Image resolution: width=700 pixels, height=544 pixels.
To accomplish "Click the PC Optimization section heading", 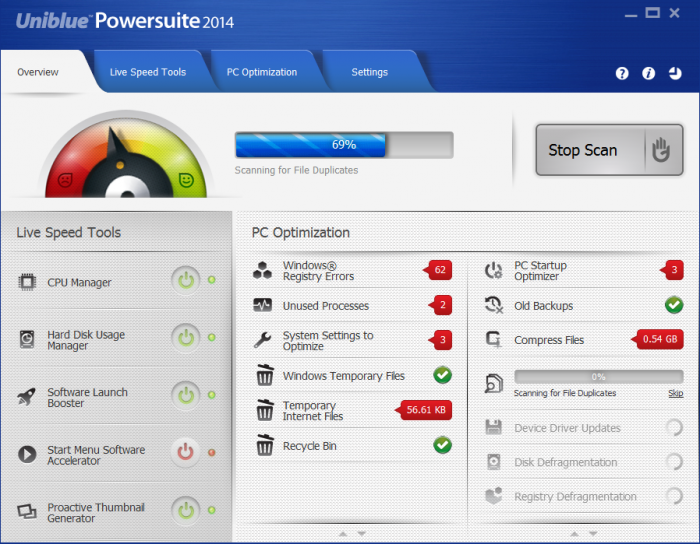I will click(301, 233).
